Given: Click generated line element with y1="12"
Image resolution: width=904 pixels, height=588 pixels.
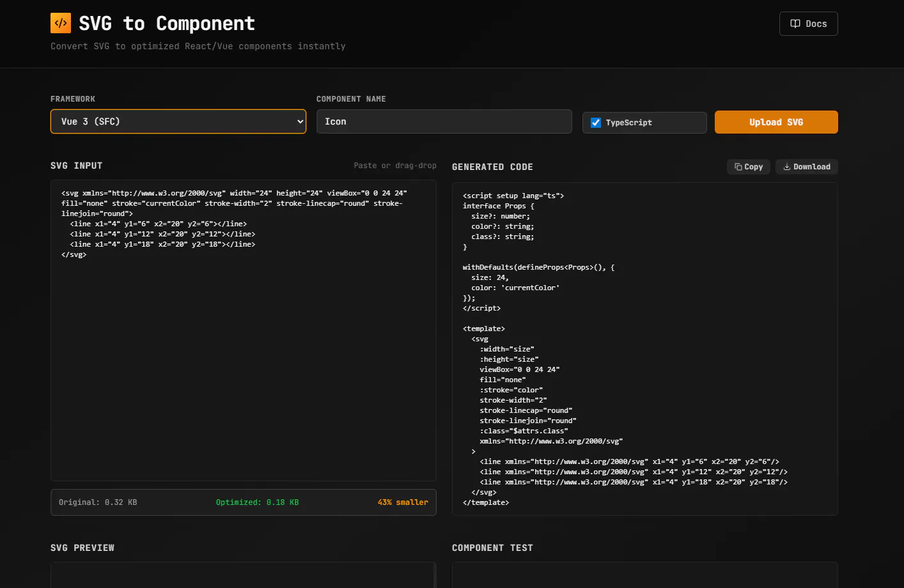Looking at the screenshot, I should [x=634, y=472].
